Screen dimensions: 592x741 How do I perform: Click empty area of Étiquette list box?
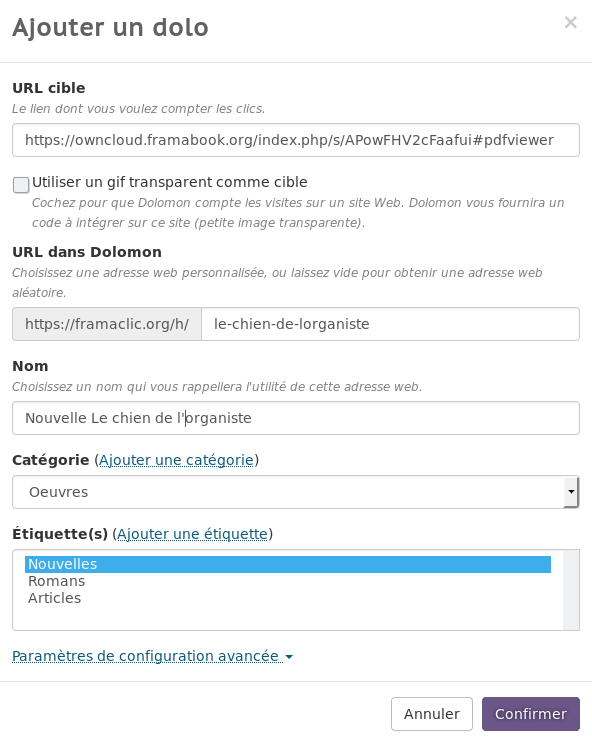click(288, 617)
